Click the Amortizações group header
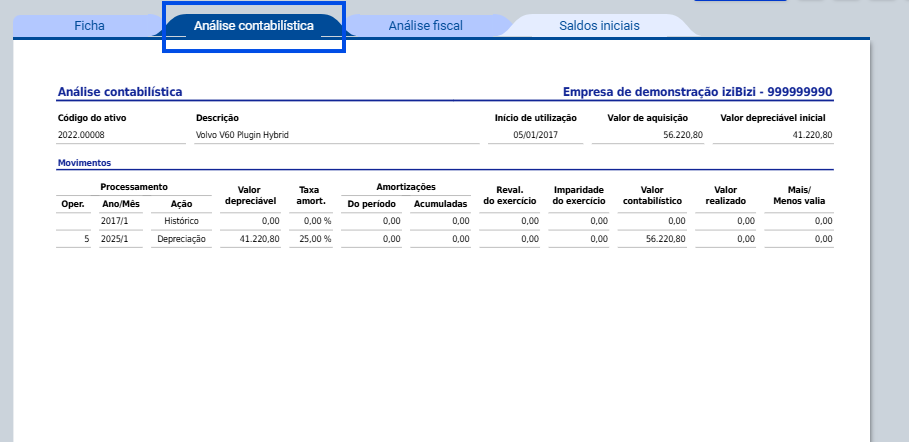 tap(406, 187)
